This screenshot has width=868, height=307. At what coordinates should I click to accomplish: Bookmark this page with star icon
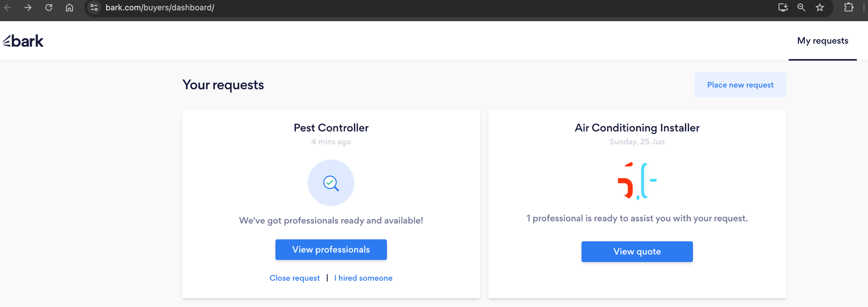[x=820, y=8]
